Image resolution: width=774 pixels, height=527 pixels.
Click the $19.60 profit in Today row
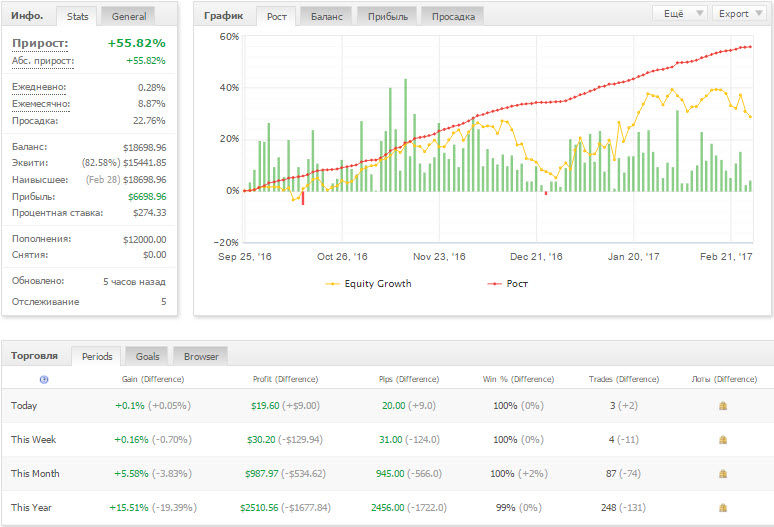pyautogui.click(x=265, y=406)
